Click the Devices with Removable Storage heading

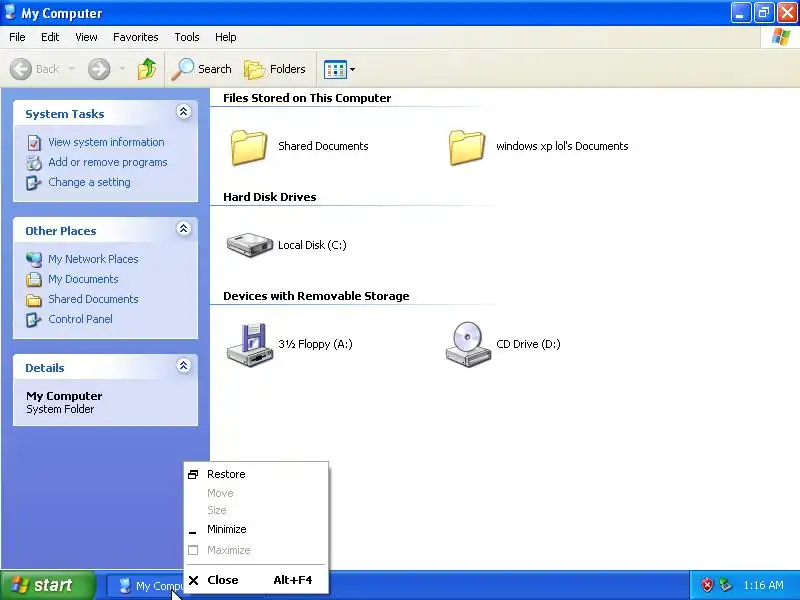point(316,296)
